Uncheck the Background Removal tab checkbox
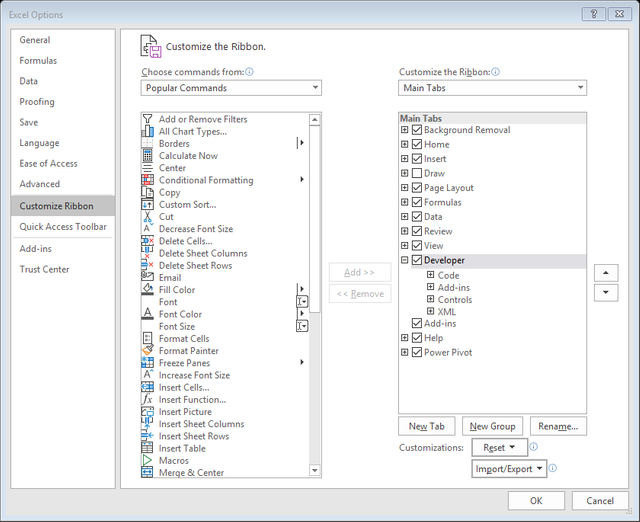The height and width of the screenshot is (522, 640). point(417,130)
